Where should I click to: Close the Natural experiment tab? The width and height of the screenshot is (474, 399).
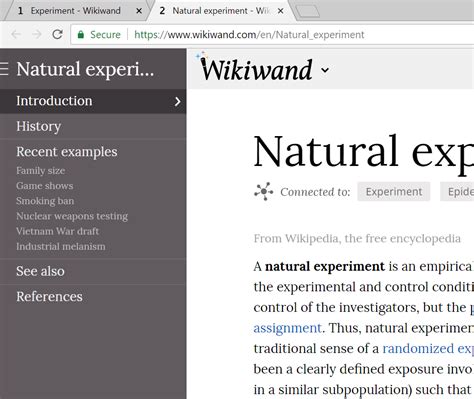[x=281, y=11]
